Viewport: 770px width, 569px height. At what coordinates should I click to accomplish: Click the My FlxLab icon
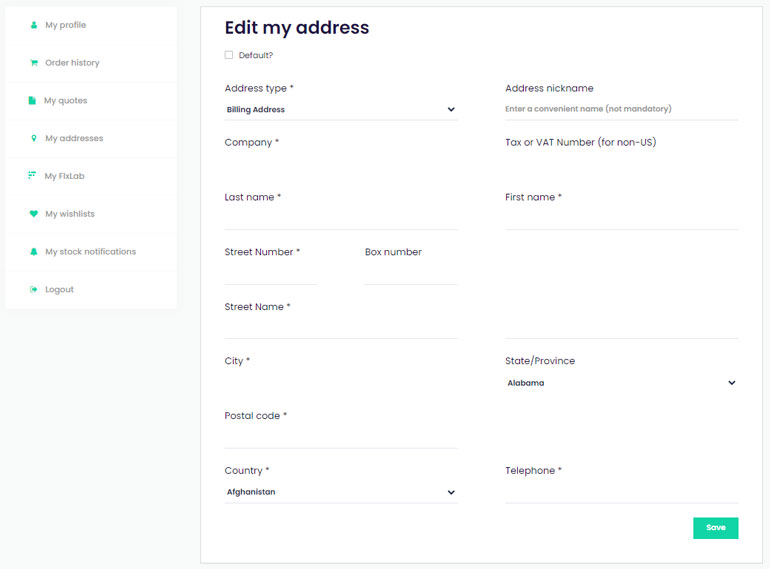tap(32, 175)
